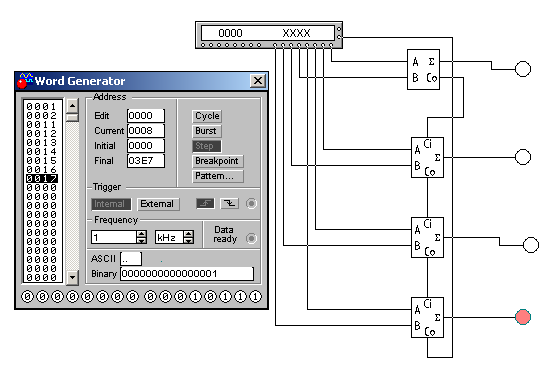Open the Breakpoint setting
The height and width of the screenshot is (368, 552).
coord(218,161)
